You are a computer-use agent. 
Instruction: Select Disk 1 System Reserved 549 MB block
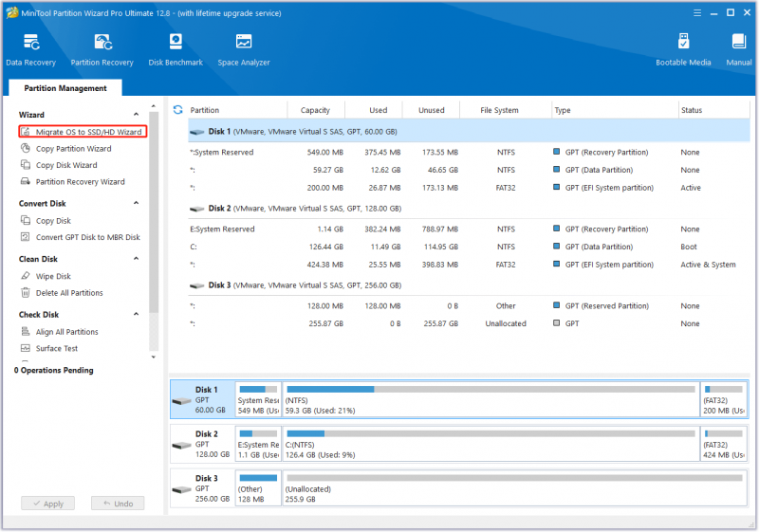tap(258, 399)
